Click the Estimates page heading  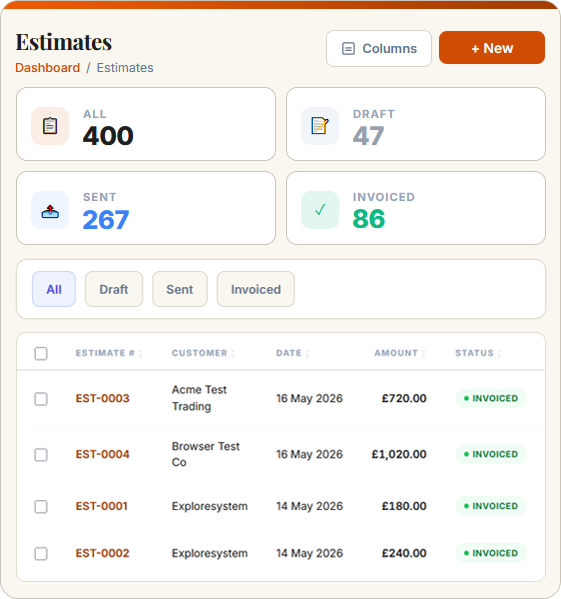click(x=64, y=42)
